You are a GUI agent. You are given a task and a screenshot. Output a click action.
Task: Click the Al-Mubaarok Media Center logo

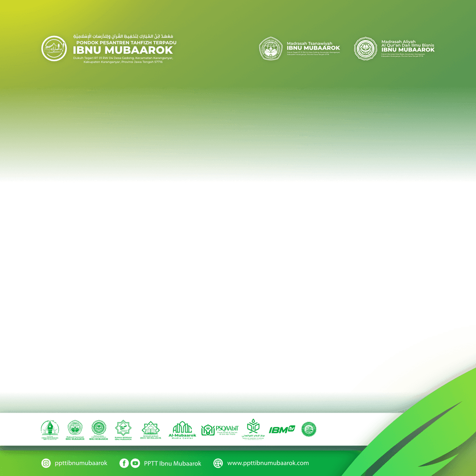coord(182,430)
